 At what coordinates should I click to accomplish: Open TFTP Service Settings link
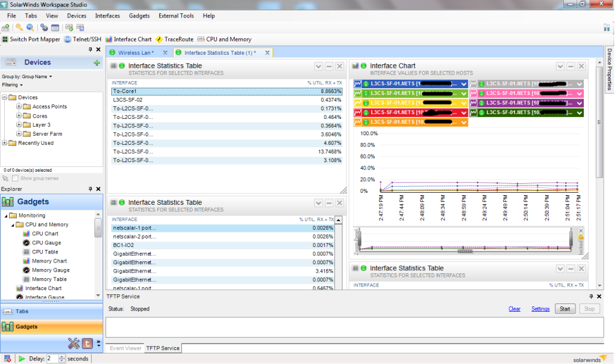[x=540, y=309]
